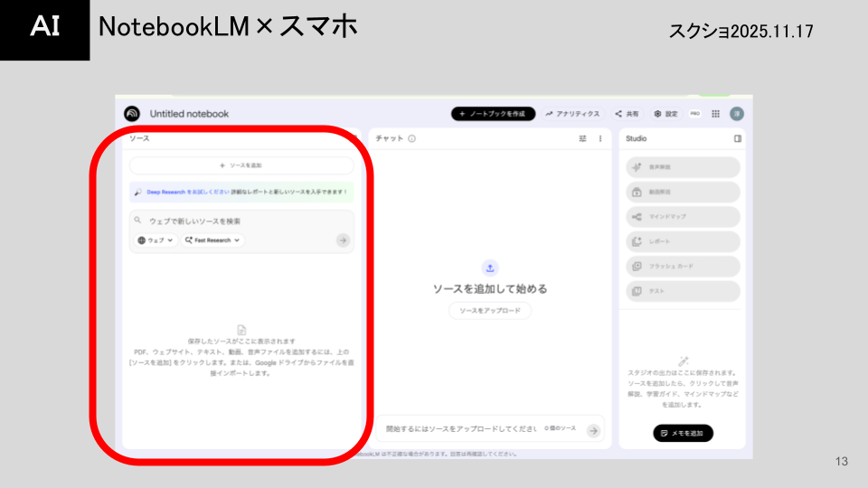The height and width of the screenshot is (488, 868).
Task: Click the NotebookLM logo icon
Action: (x=132, y=114)
